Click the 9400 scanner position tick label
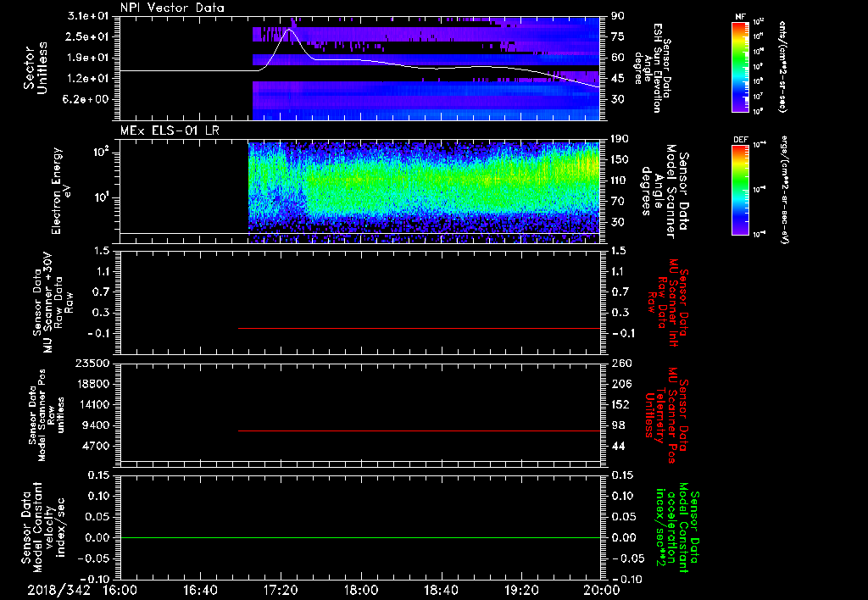The image size is (868, 600). coord(95,425)
